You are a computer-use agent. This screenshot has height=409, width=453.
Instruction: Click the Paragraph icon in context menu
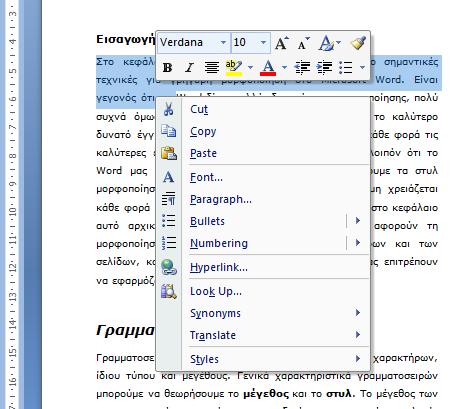tap(169, 199)
